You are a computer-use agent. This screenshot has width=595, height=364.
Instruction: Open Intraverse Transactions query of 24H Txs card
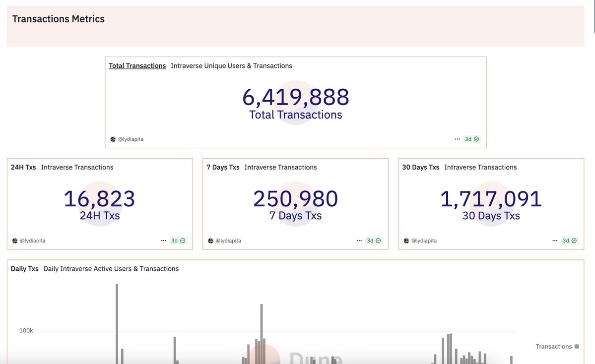[x=77, y=167]
